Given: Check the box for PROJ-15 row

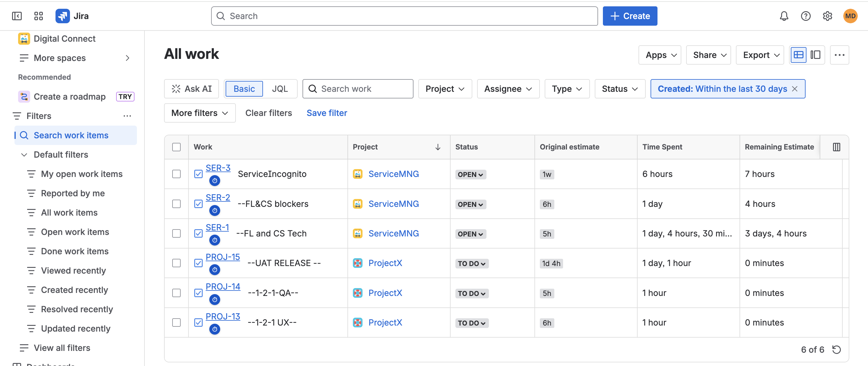Looking at the screenshot, I should pos(176,263).
